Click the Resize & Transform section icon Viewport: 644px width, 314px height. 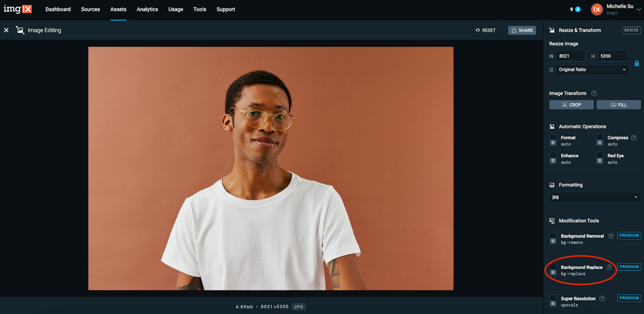coord(552,30)
